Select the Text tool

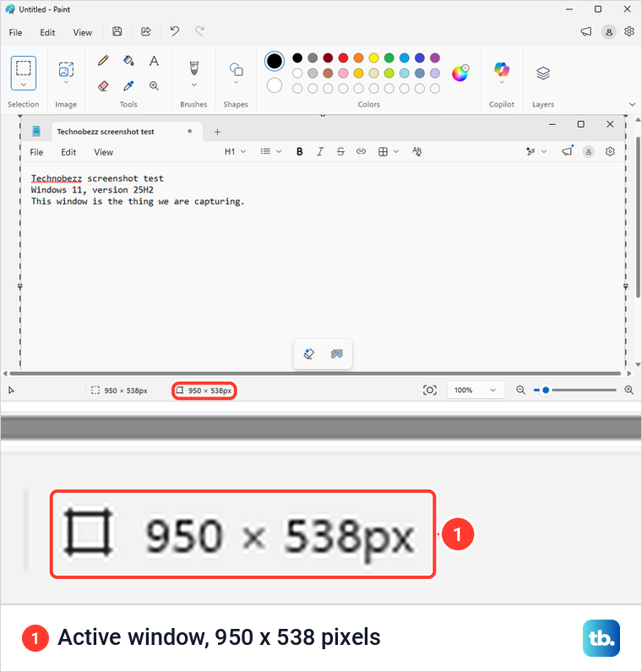(154, 60)
